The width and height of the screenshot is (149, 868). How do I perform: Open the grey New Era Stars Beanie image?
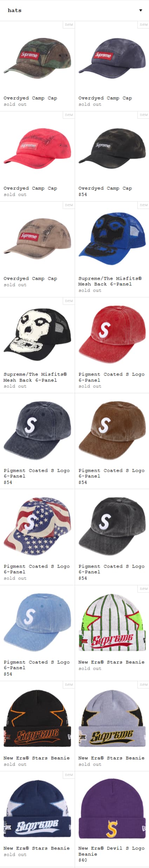[x=112, y=718]
